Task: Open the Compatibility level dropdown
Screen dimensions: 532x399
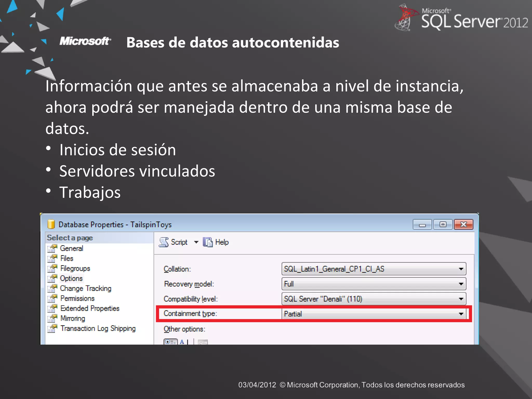Action: pos(374,299)
